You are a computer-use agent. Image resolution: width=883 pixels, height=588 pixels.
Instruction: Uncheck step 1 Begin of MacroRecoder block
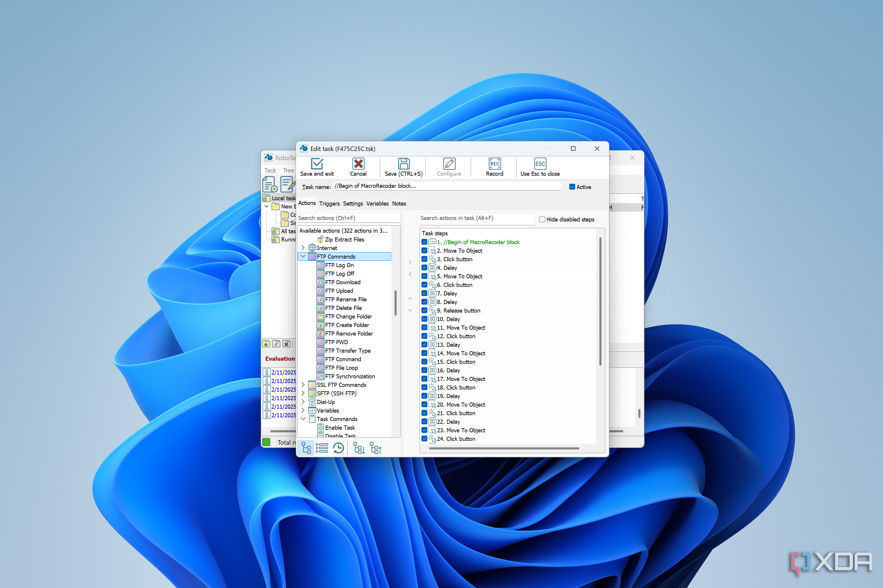point(424,242)
